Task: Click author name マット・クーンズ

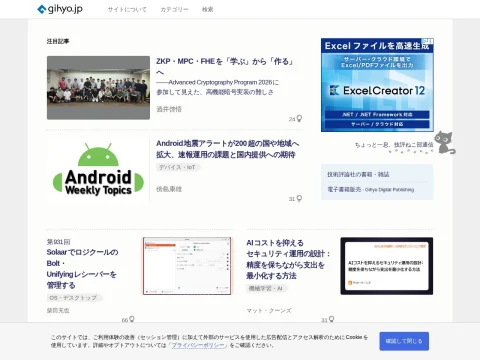Action: pyautogui.click(x=269, y=311)
